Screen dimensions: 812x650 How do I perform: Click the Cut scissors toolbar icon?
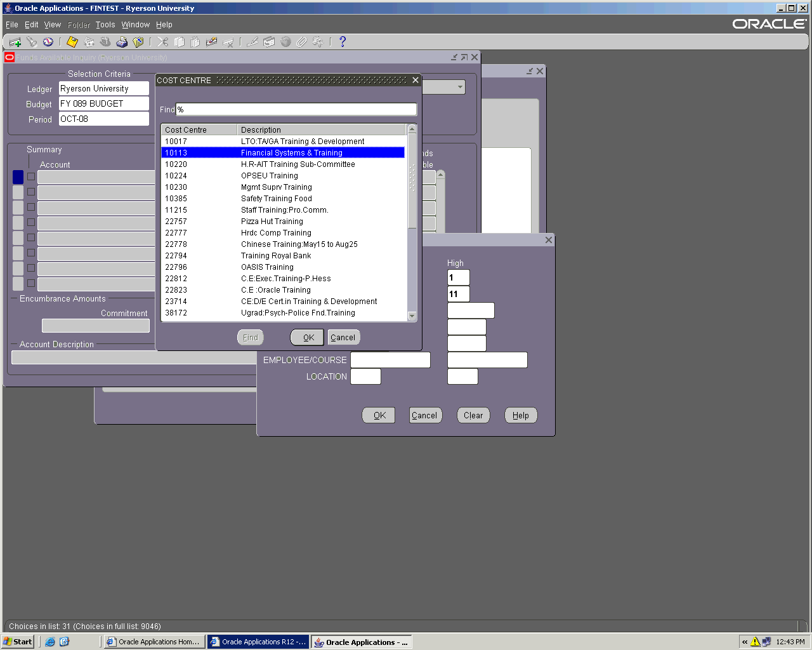(x=163, y=42)
